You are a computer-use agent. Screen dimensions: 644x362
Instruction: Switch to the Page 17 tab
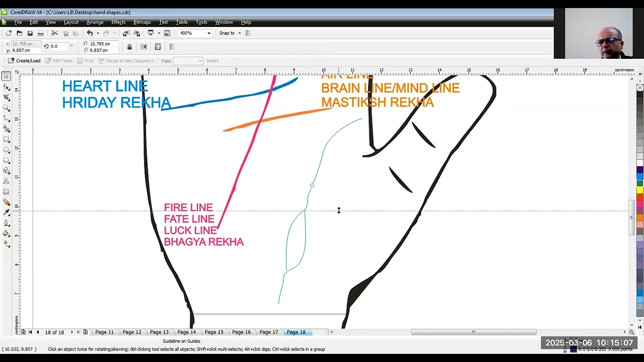click(269, 332)
